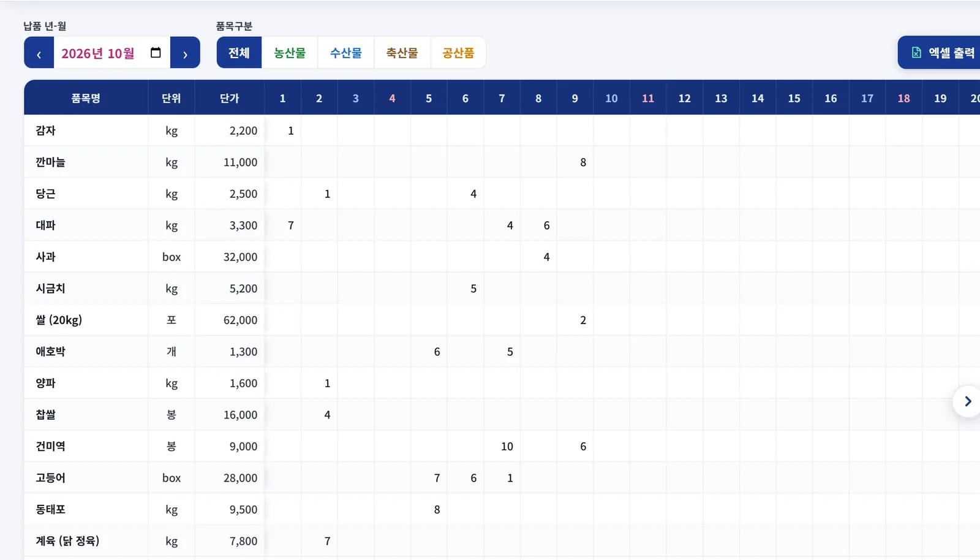This screenshot has width=980, height=560.
Task: Click day 11 column header
Action: click(648, 98)
